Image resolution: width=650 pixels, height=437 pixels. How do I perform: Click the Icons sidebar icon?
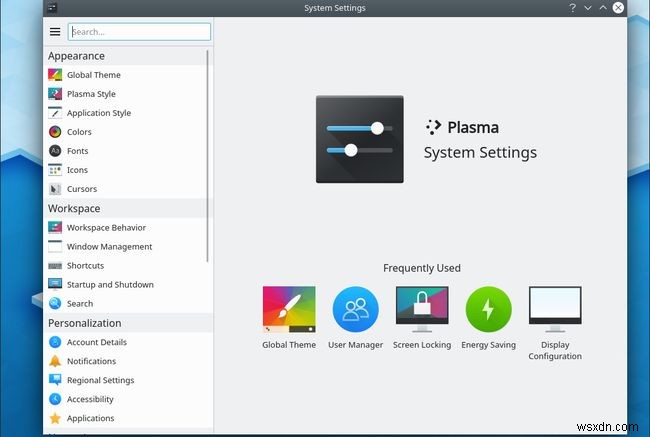(55, 170)
